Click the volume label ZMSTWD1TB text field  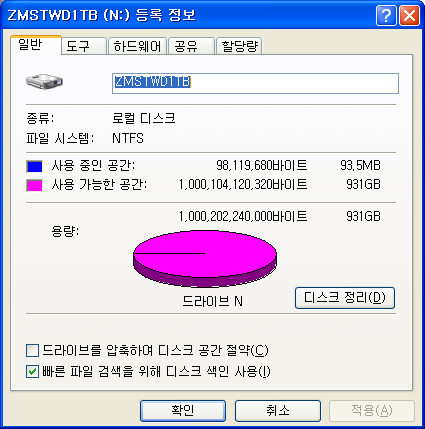click(x=255, y=83)
